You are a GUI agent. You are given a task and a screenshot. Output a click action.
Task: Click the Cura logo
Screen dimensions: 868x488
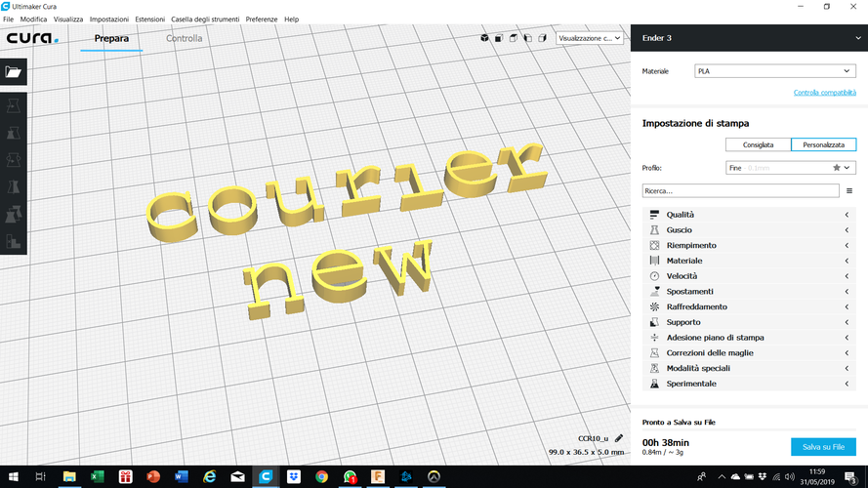pos(32,38)
